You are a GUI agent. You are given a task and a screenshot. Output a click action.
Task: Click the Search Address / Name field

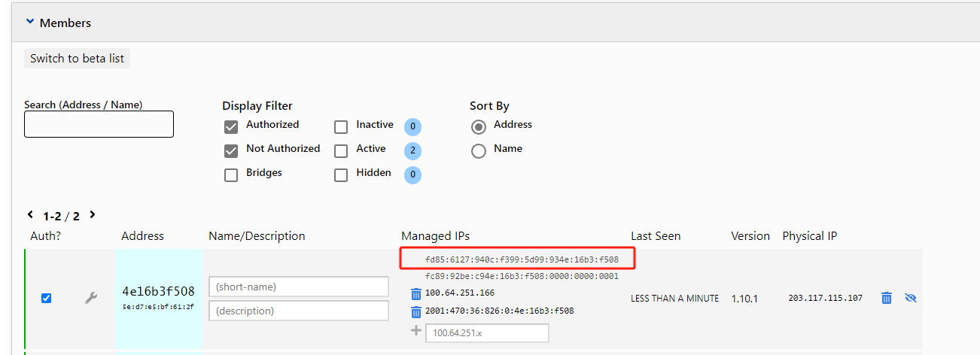(x=99, y=124)
